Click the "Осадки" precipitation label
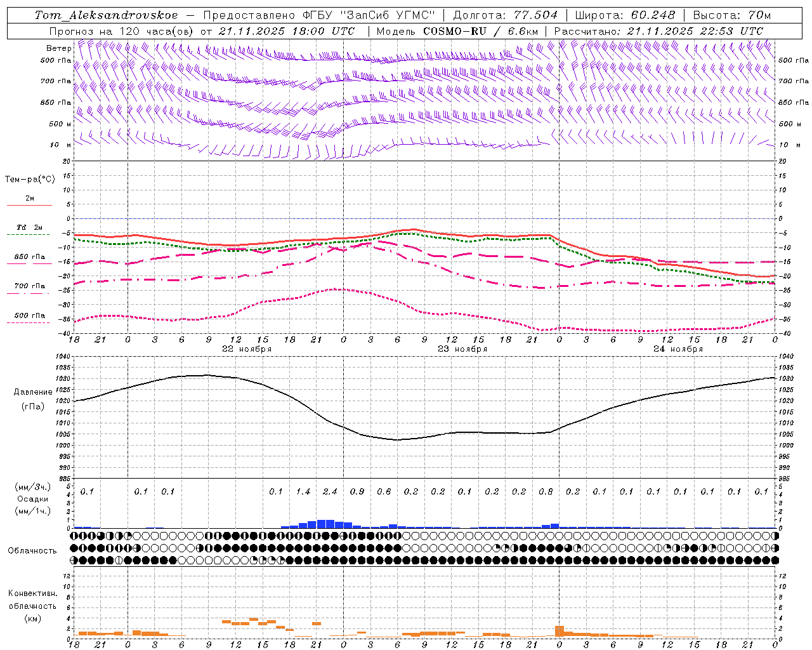812x650 pixels. click(x=33, y=499)
